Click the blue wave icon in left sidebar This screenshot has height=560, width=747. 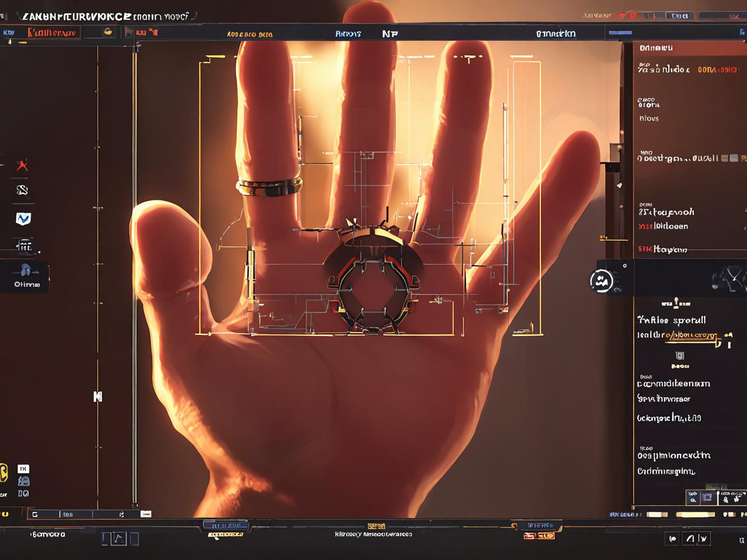23,219
